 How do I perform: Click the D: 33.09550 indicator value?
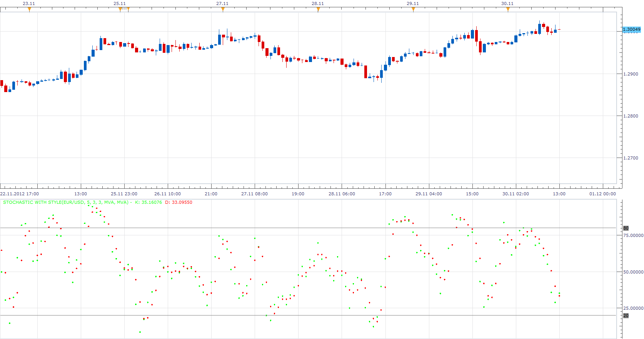pyautogui.click(x=179, y=202)
